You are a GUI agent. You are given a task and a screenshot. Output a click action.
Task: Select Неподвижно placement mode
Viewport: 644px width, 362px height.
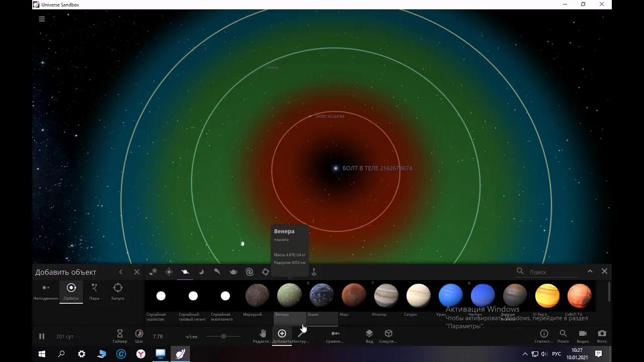click(x=46, y=291)
